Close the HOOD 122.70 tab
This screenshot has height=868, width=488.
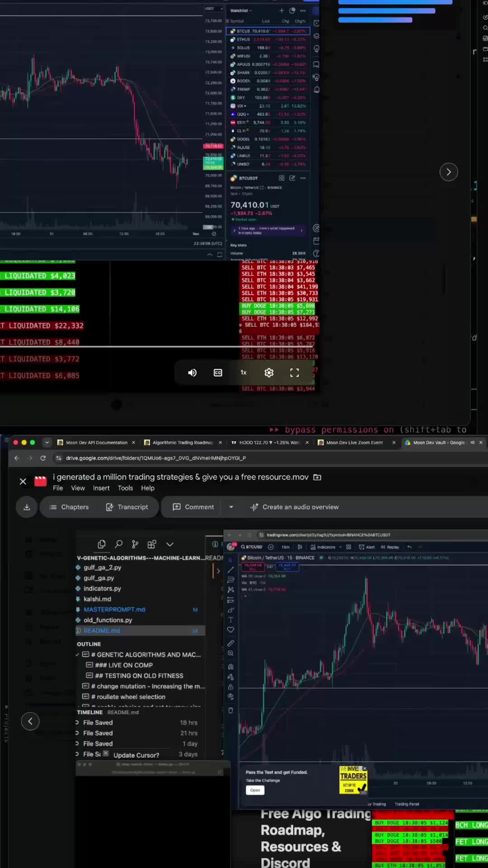pos(307,443)
